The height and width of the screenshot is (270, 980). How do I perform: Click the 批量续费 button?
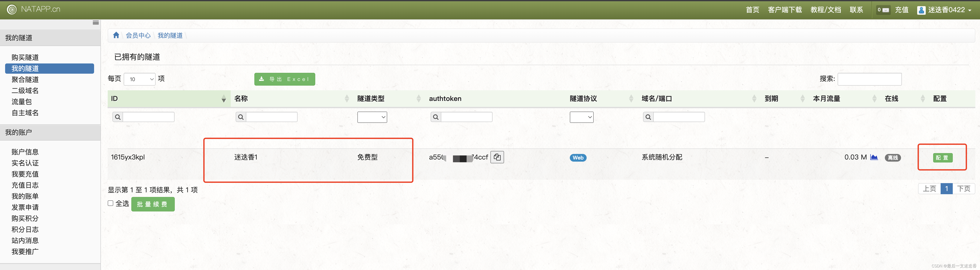click(153, 204)
